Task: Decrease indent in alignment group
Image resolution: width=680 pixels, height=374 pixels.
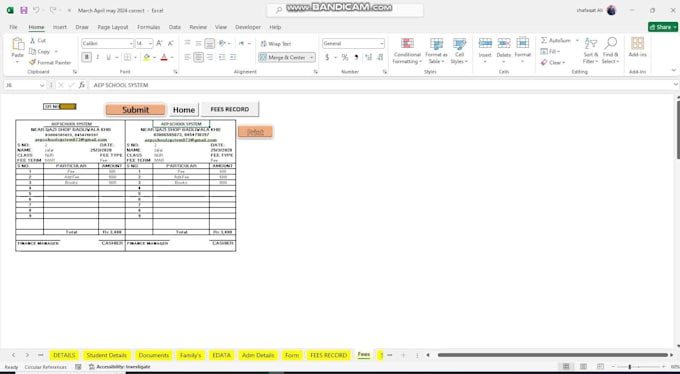Action: (222, 57)
